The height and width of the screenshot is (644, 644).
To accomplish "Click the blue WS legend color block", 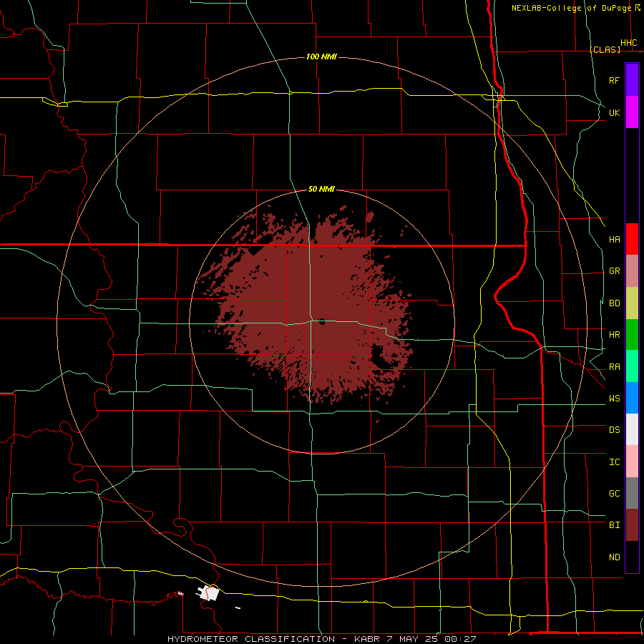I will click(x=632, y=398).
